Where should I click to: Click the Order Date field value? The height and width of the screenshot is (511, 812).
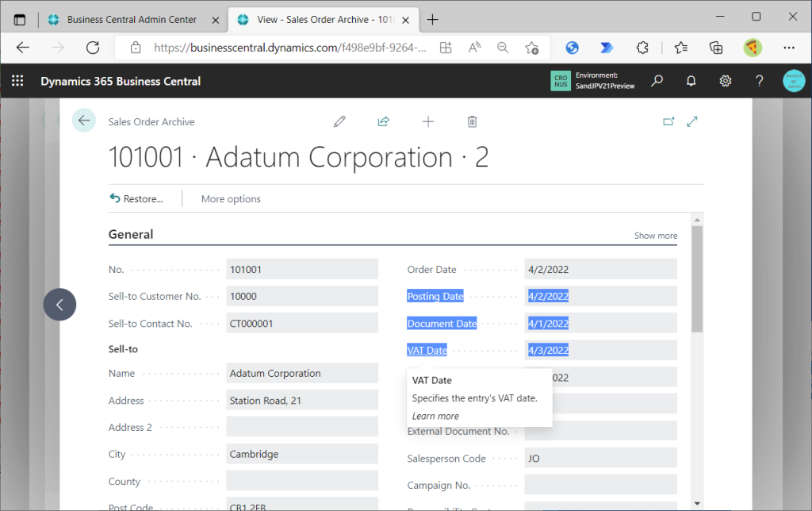pyautogui.click(x=601, y=270)
